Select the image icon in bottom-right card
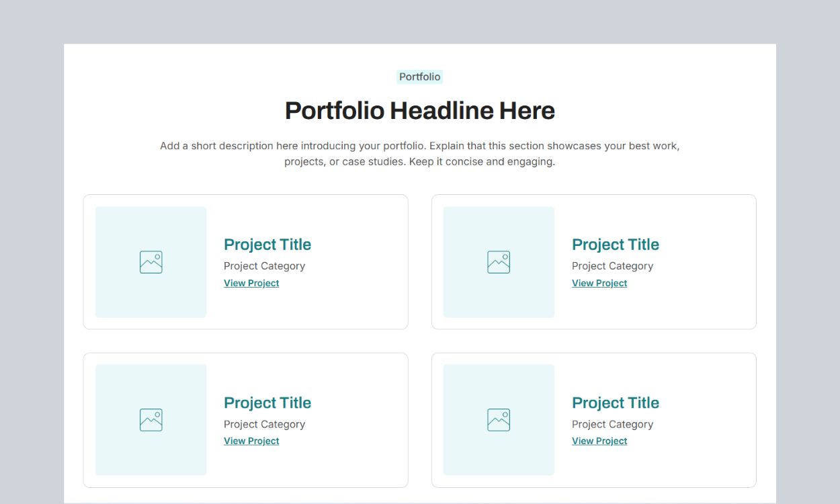 pos(499,420)
